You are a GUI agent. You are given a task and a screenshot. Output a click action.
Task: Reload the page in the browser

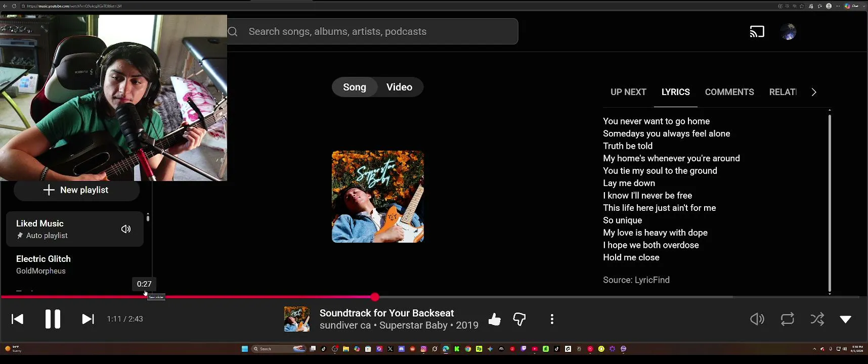click(14, 6)
